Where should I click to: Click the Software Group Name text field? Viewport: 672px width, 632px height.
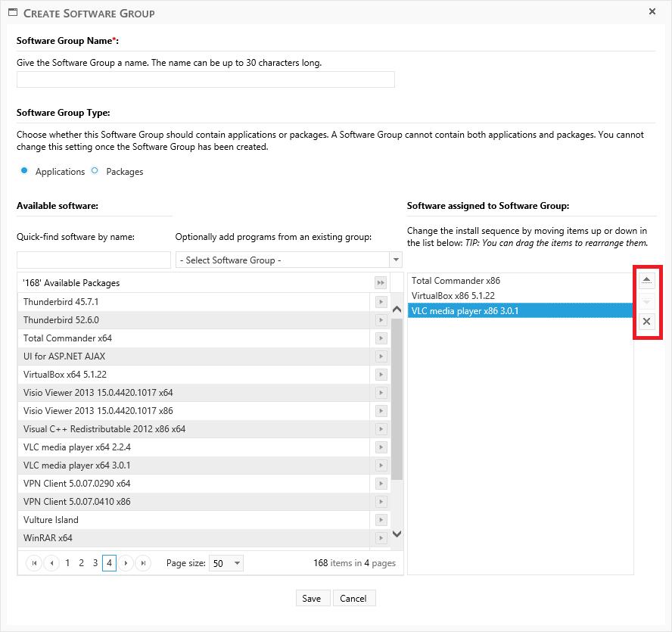206,79
